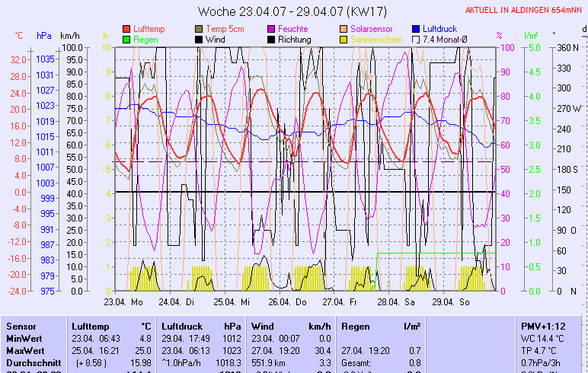Click the Sensor column header in table
The image size is (588, 373).
[x=21, y=326]
